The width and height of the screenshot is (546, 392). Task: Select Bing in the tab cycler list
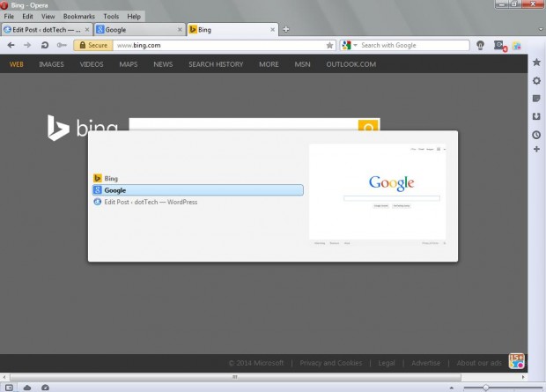[198, 179]
